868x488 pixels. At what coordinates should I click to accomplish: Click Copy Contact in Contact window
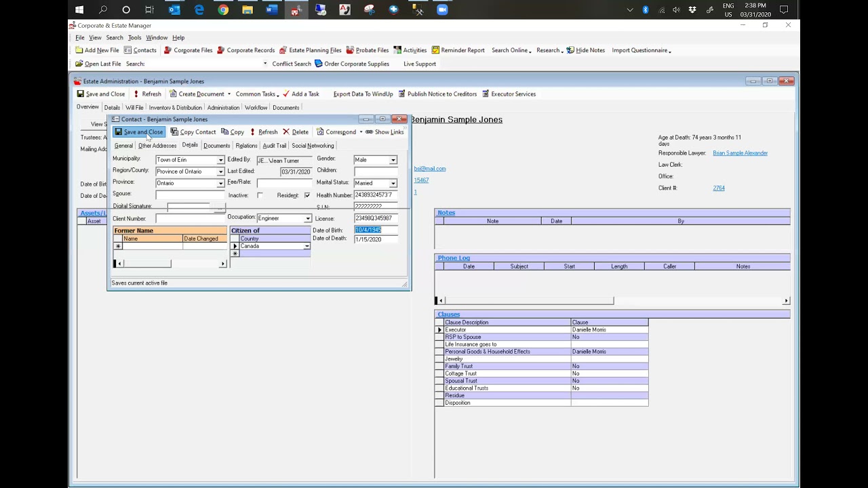coord(193,132)
